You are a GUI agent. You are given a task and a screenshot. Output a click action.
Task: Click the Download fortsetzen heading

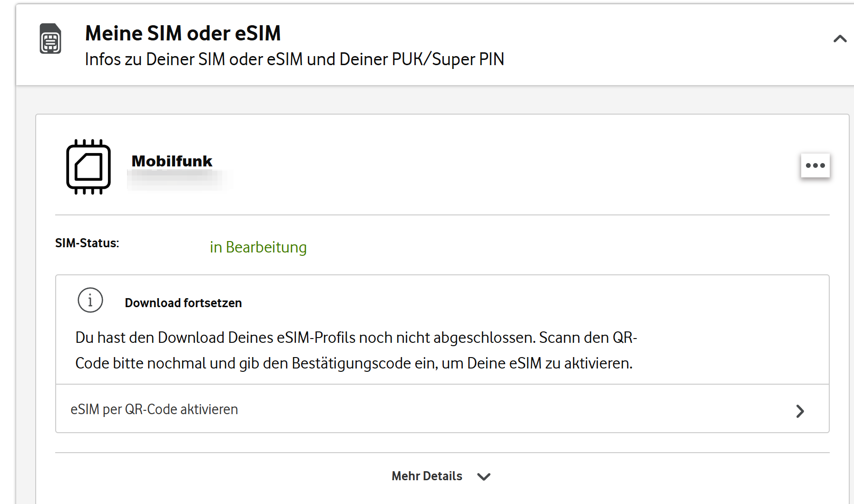click(x=183, y=303)
